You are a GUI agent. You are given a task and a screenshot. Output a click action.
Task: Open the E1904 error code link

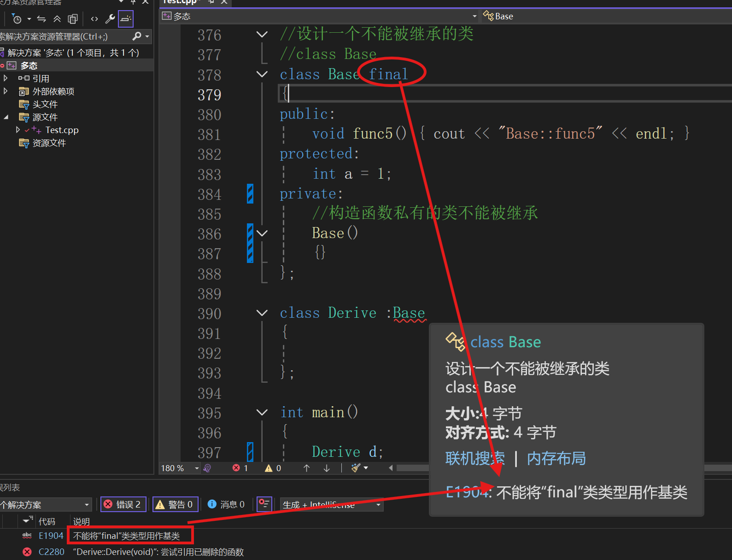coord(51,536)
